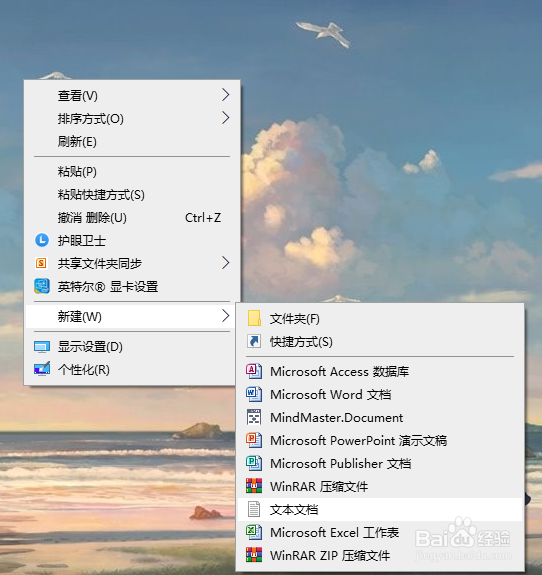Click the 英特尔 显卡设置 icon
The width and height of the screenshot is (542, 575).
pyautogui.click(x=42, y=286)
